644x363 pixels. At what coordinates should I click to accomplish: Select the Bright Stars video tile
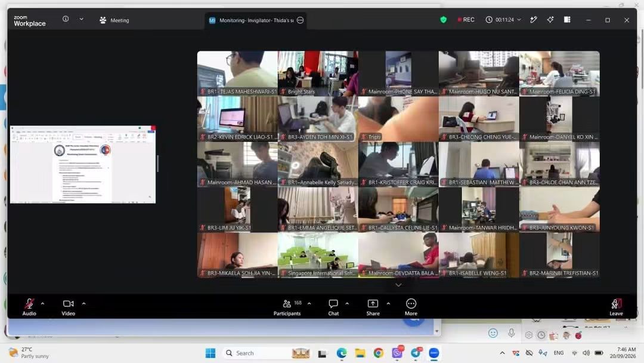point(318,73)
